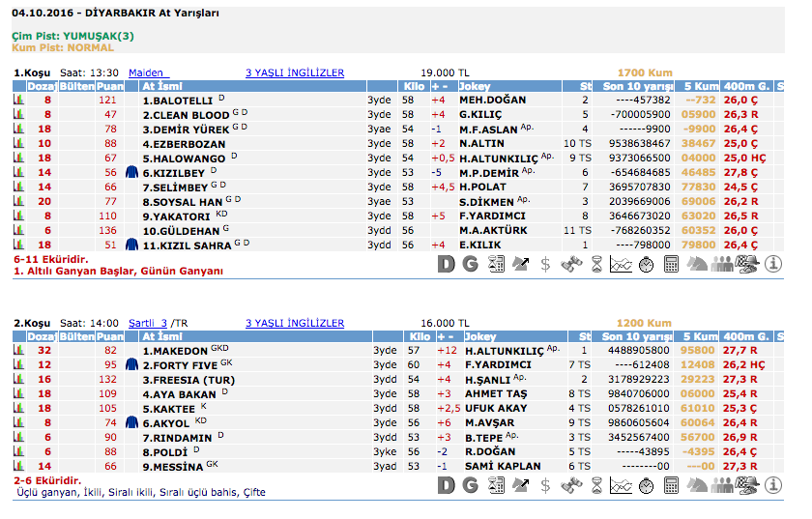Click the G icon under race 1
This screenshot has width=812, height=519.
pos(471,263)
